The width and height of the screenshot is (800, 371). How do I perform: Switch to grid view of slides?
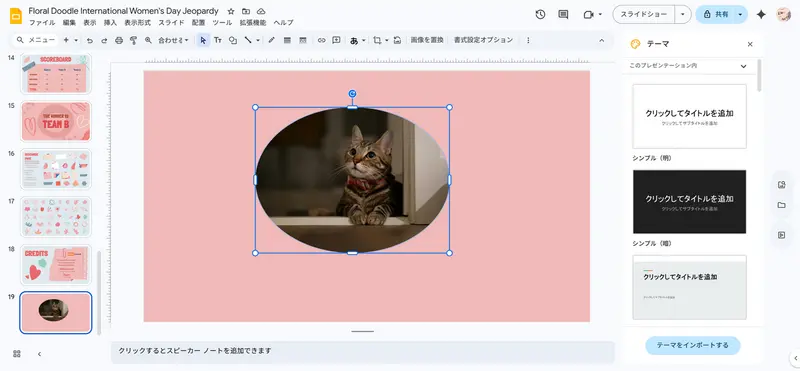17,354
